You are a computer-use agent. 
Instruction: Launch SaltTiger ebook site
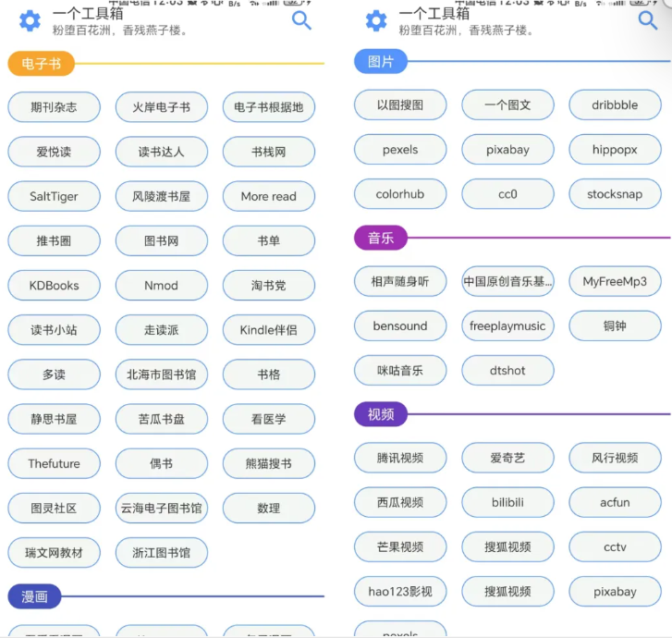pos(54,196)
